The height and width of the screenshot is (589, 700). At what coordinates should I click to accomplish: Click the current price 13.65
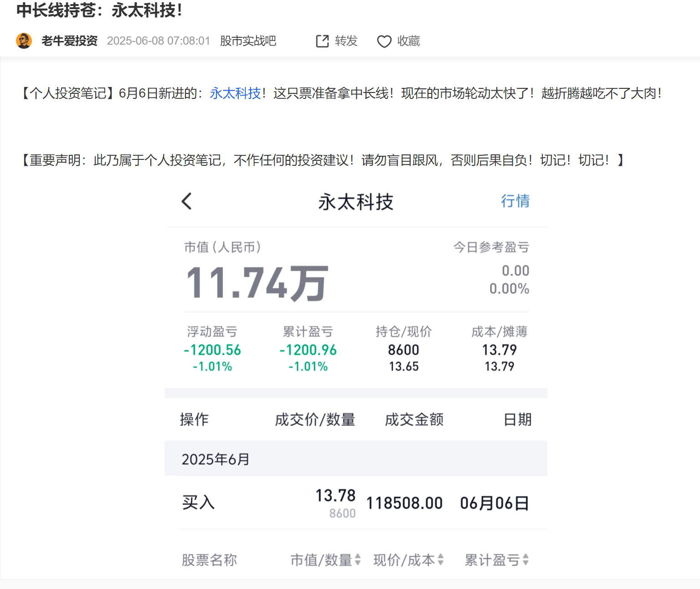point(404,366)
